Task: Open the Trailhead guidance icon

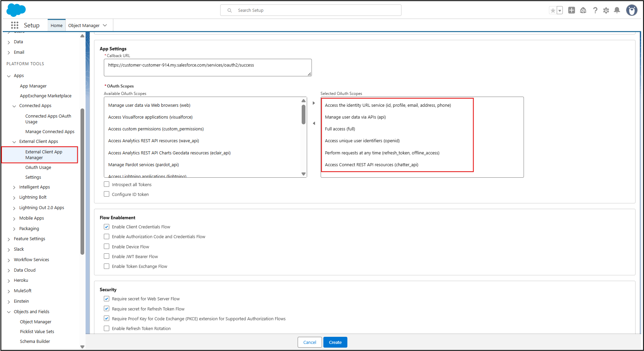Action: (583, 10)
